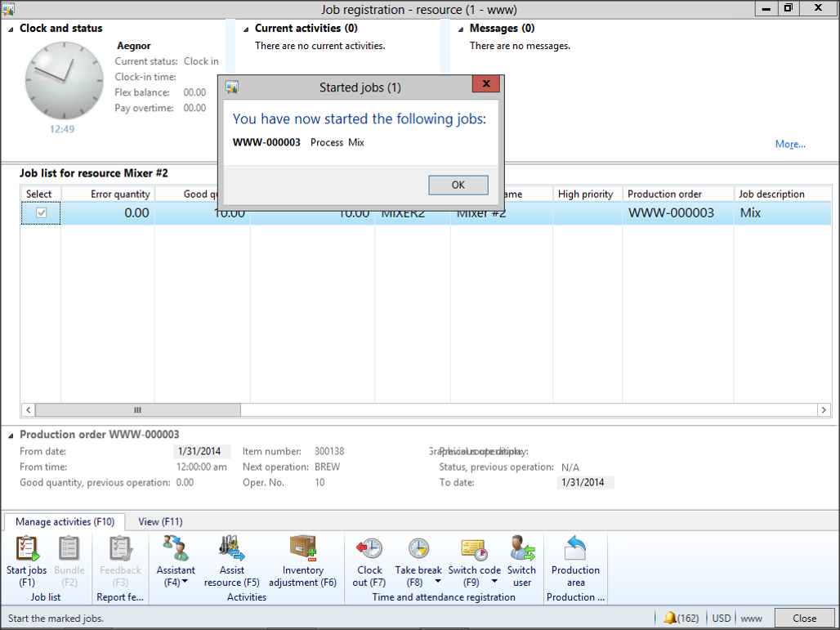Click the Switch user icon
The width and height of the screenshot is (840, 630).
(x=521, y=548)
